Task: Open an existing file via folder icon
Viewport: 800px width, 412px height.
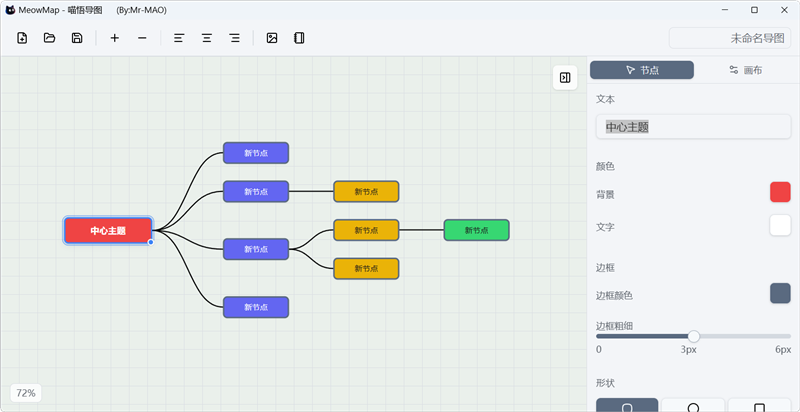Action: coord(49,38)
